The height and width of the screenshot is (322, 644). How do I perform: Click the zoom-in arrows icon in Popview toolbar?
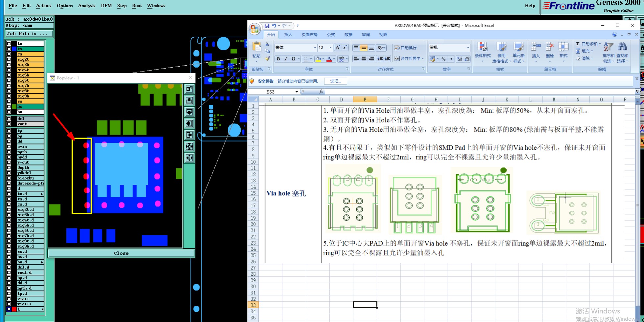(189, 146)
